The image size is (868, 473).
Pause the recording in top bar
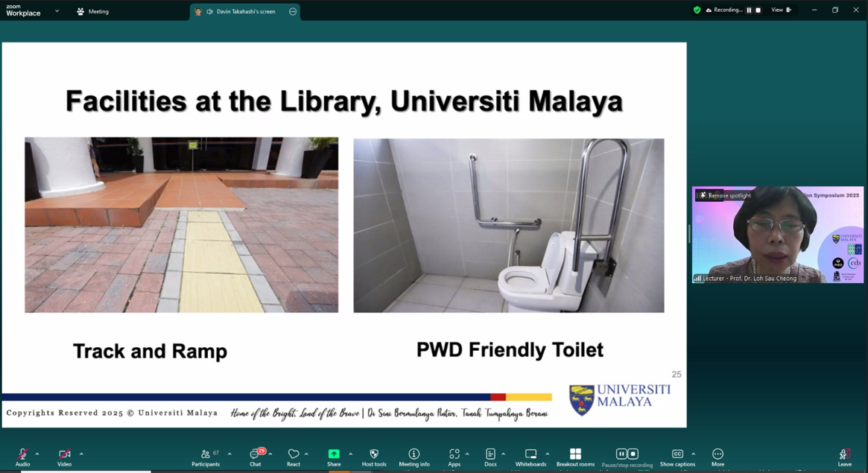[749, 10]
